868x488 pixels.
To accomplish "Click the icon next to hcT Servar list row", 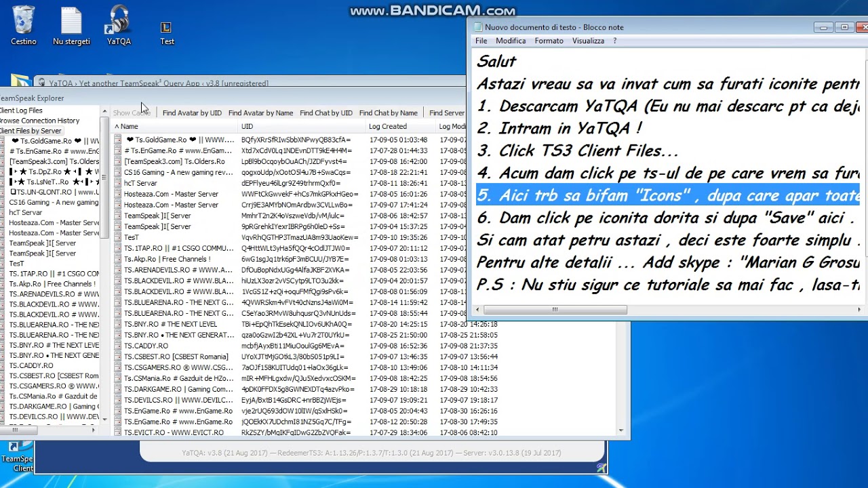I will [x=118, y=183].
